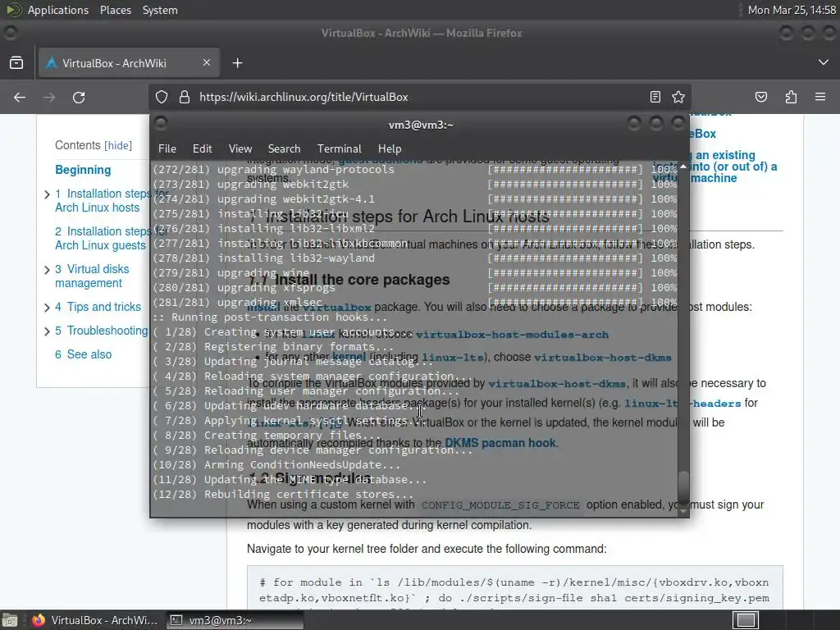The height and width of the screenshot is (630, 840).
Task: Follow the DKMS pacman hook link
Action: point(501,443)
